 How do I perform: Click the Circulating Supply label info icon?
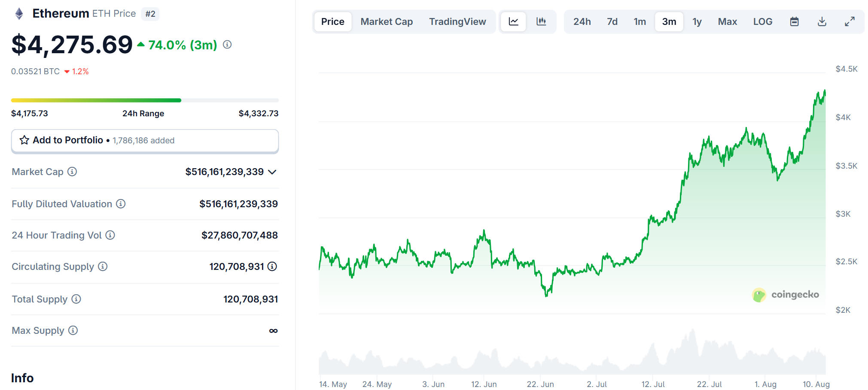pyautogui.click(x=102, y=266)
